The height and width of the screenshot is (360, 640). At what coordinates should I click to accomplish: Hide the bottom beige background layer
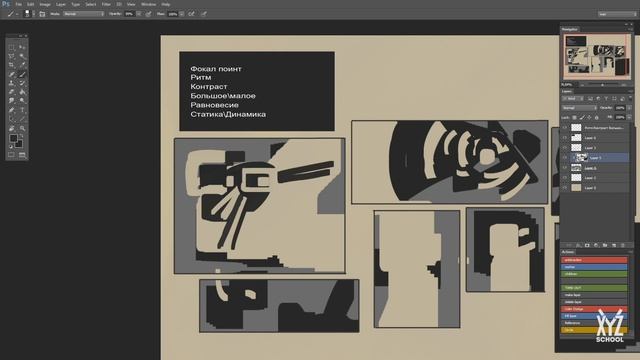pyautogui.click(x=565, y=188)
